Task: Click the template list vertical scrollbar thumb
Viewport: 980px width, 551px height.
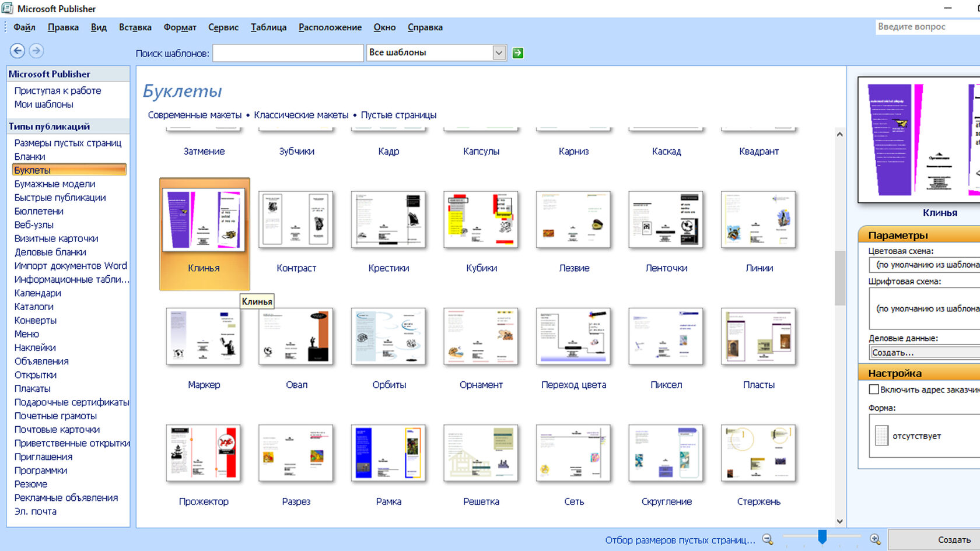Action: coord(839,278)
